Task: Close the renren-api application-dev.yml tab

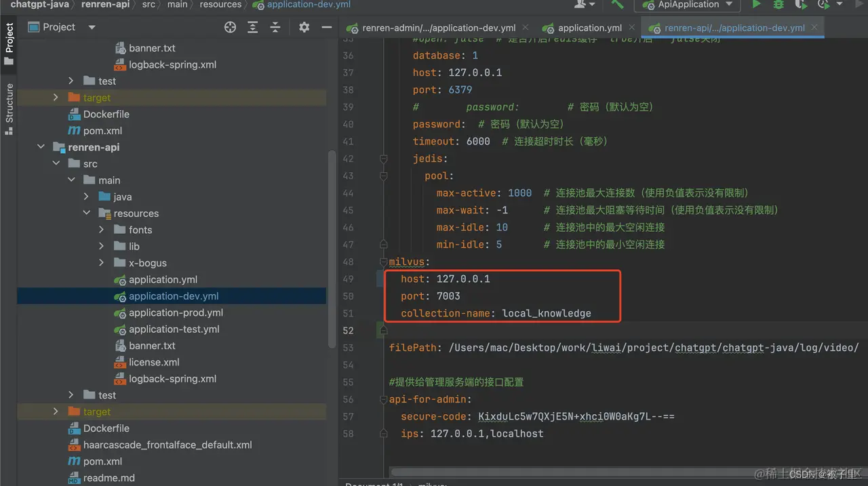Action: [814, 28]
